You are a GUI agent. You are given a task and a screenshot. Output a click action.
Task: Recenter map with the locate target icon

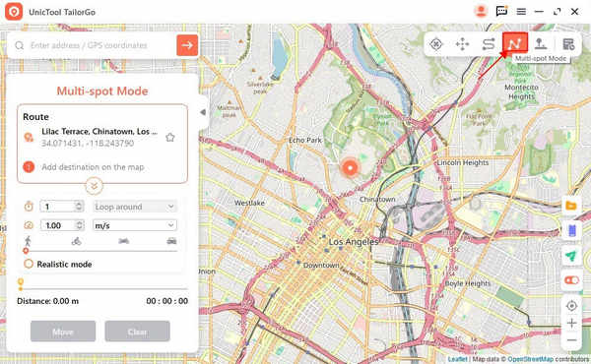(571, 306)
